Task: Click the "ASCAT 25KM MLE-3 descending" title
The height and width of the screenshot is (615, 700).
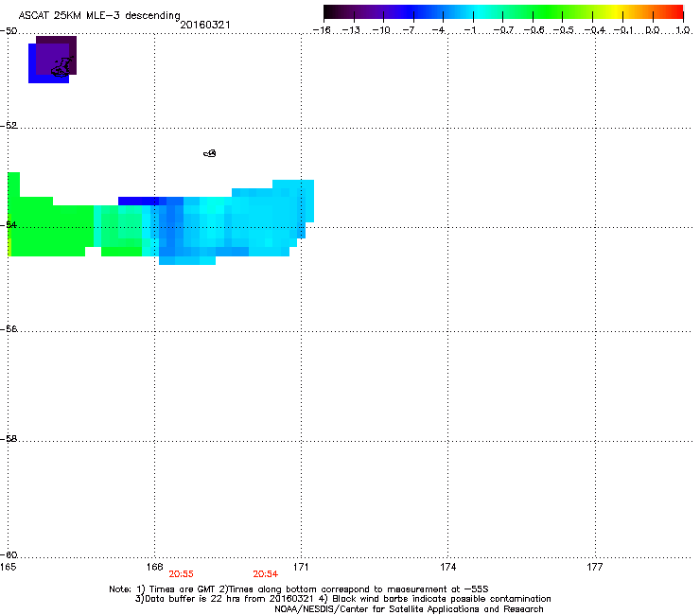Action: pyautogui.click(x=99, y=16)
